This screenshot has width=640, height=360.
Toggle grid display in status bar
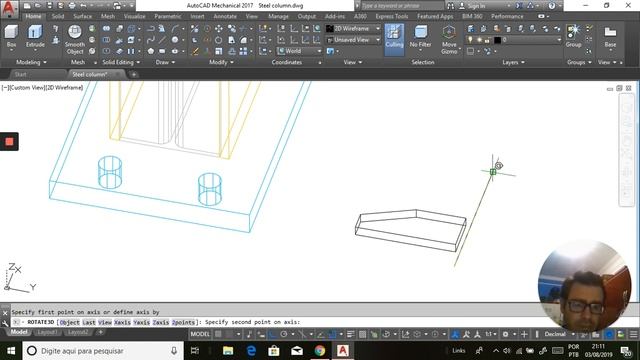coord(218,334)
